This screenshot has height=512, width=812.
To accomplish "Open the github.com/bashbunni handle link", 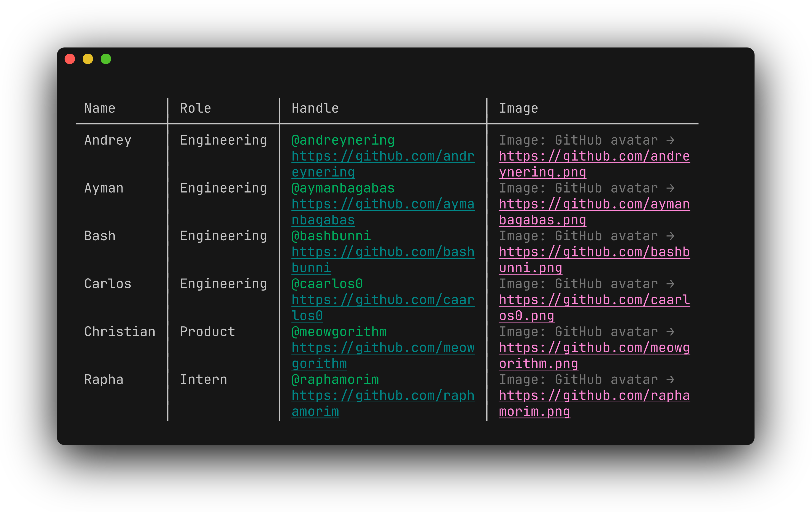I will [383, 260].
